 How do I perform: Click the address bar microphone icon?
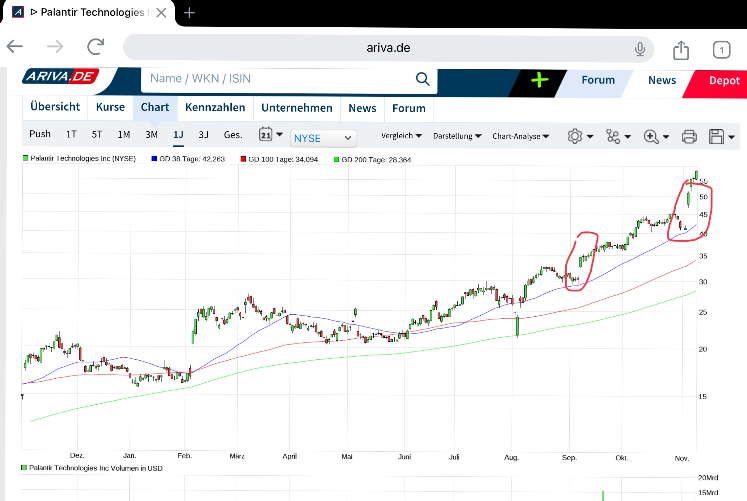click(x=640, y=48)
